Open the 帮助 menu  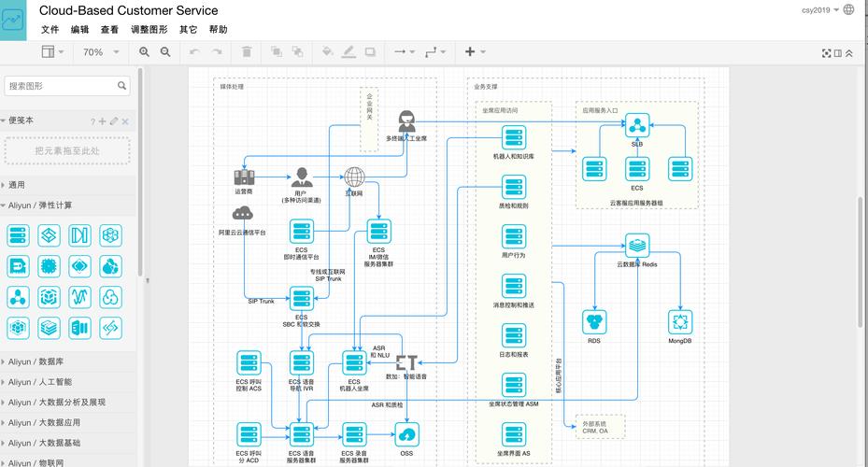coord(218,29)
